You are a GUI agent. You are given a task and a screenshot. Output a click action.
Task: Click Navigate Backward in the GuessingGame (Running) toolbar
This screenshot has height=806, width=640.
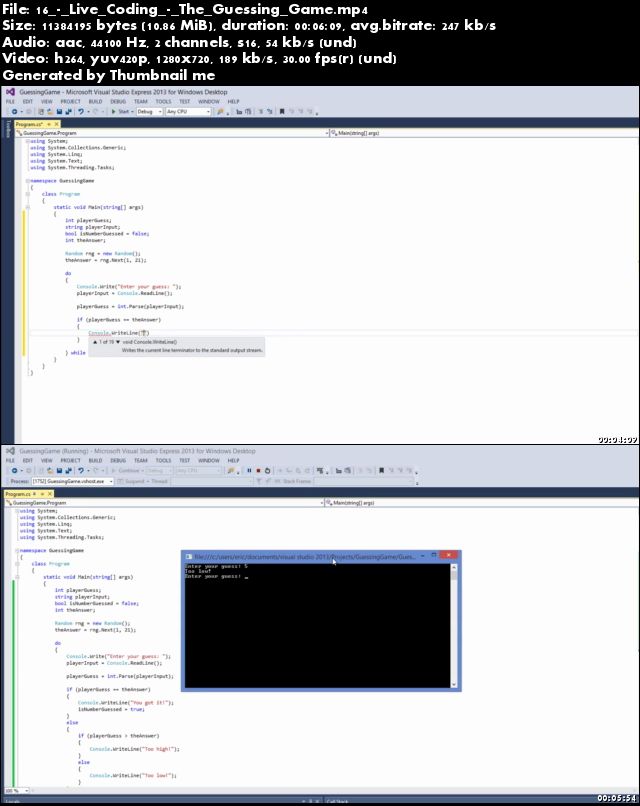tap(14, 470)
